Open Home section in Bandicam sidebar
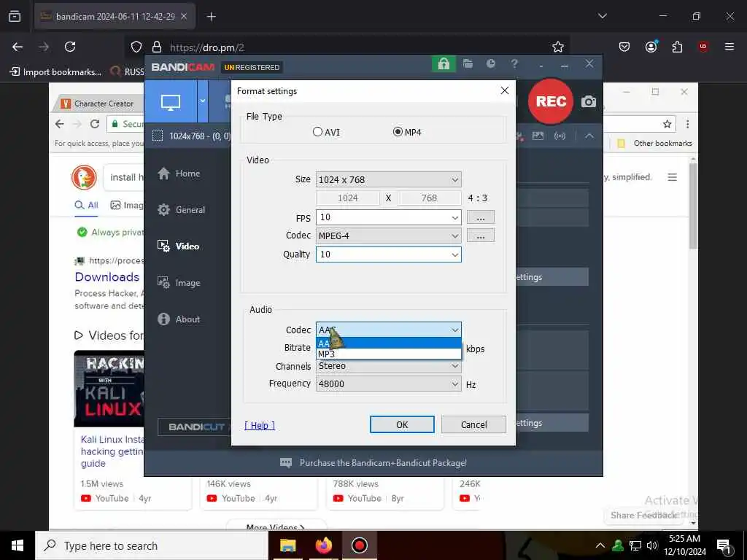This screenshot has width=747, height=560. tap(179, 174)
